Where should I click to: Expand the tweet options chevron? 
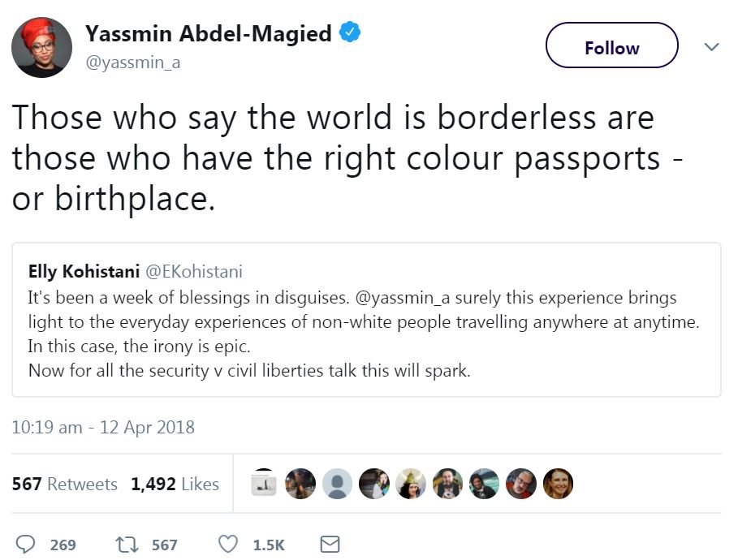coord(711,47)
